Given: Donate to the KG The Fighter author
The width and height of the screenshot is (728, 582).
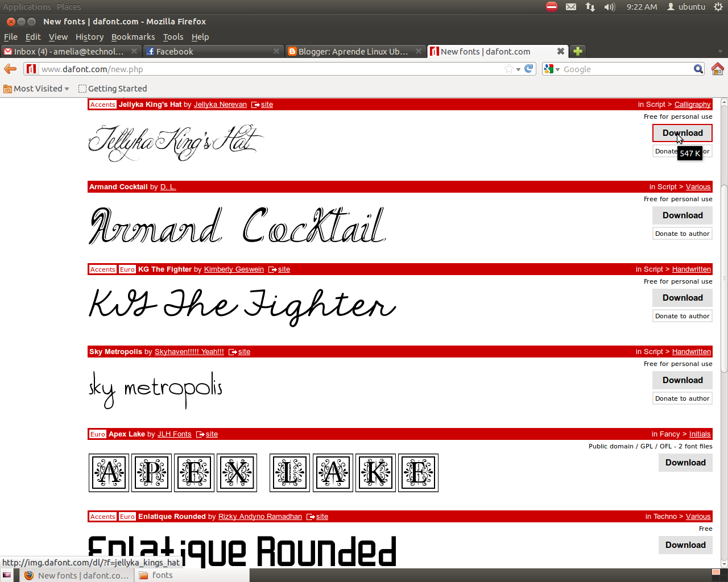Looking at the screenshot, I should pyautogui.click(x=682, y=316).
